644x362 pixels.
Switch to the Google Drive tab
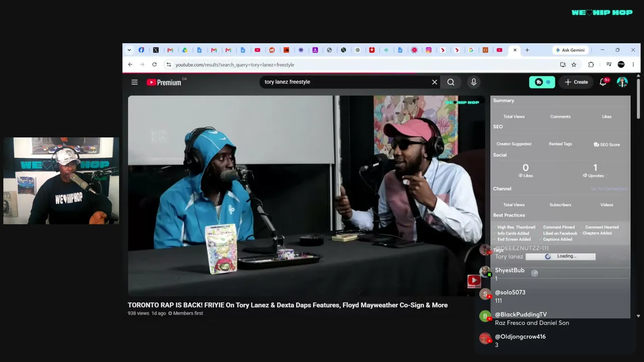tap(185, 50)
